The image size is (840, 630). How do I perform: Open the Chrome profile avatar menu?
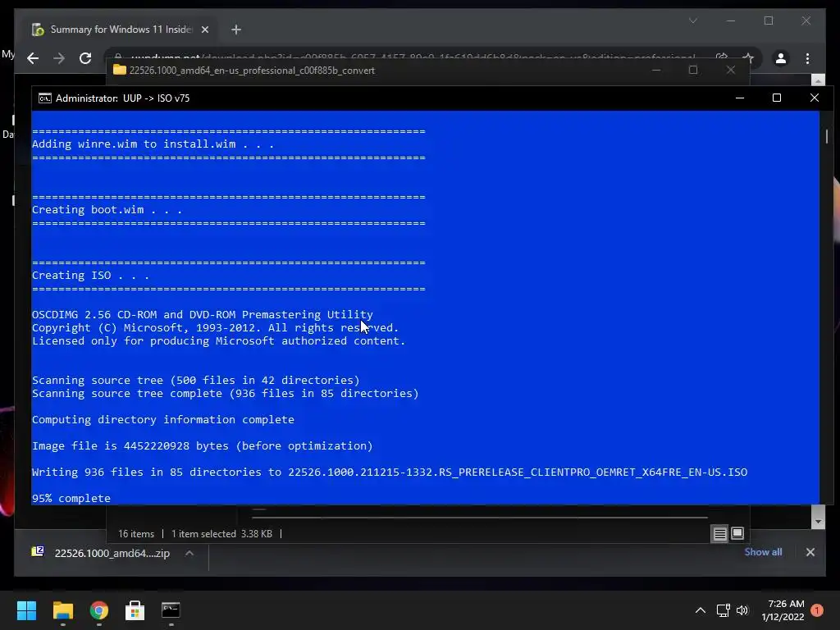point(781,58)
